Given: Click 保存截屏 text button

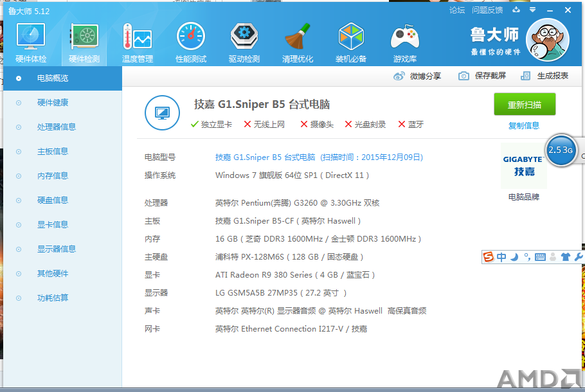Looking at the screenshot, I should point(491,76).
